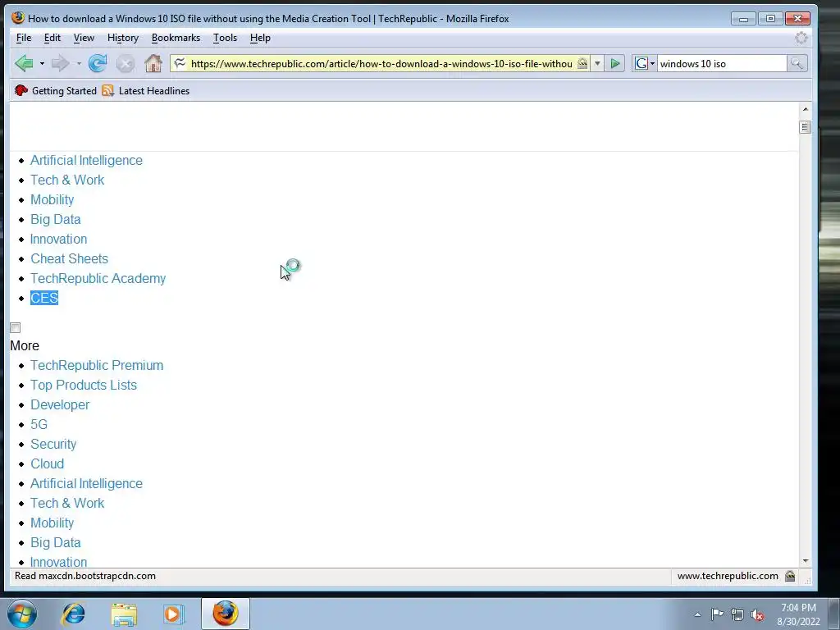The height and width of the screenshot is (630, 840).
Task: Reload the current page
Action: pyautogui.click(x=98, y=64)
